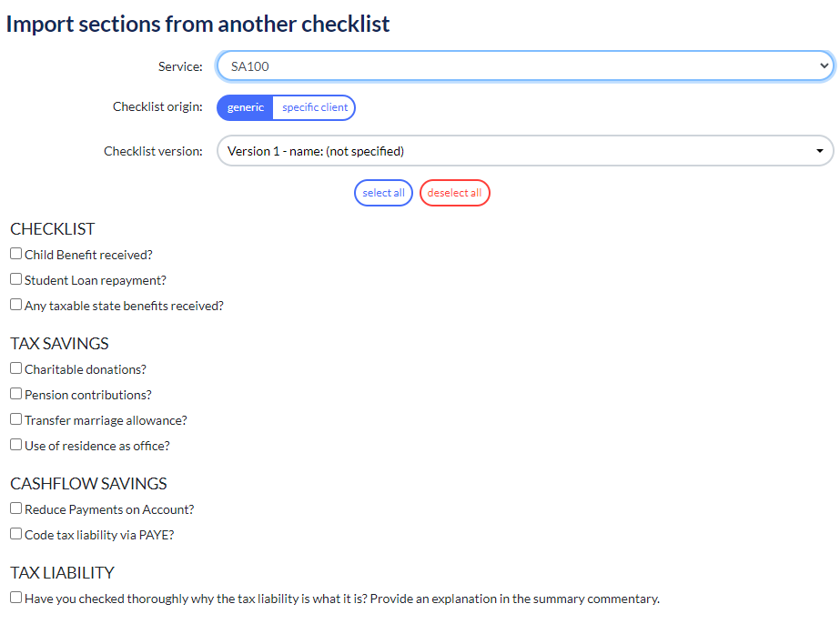
Task: Tick the tax liability explanation checkbox
Action: click(x=16, y=598)
